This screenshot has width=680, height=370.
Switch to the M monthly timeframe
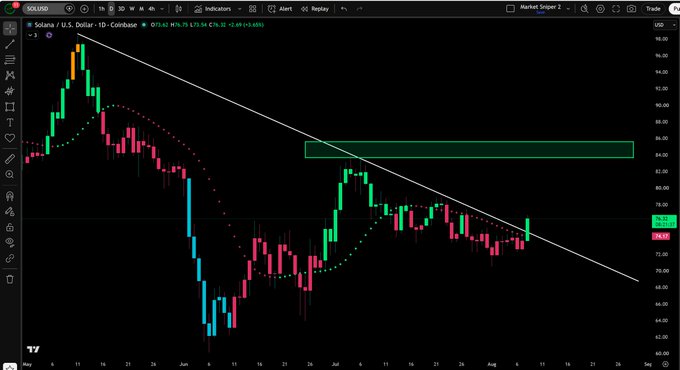141,9
